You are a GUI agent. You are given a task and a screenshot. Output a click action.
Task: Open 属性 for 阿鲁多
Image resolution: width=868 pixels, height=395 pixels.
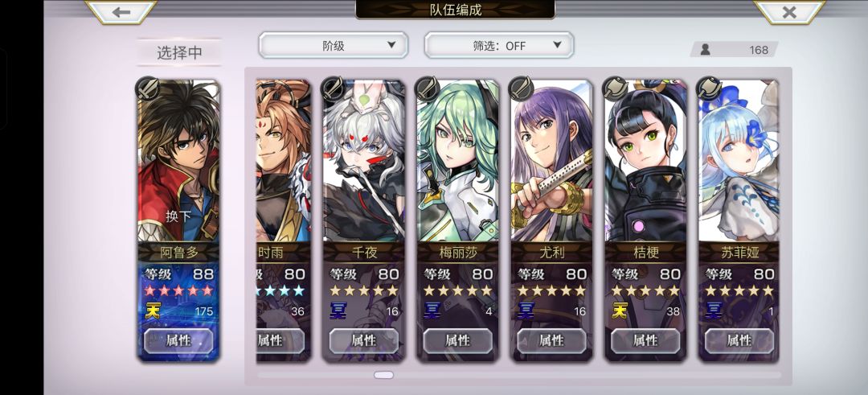tap(178, 341)
